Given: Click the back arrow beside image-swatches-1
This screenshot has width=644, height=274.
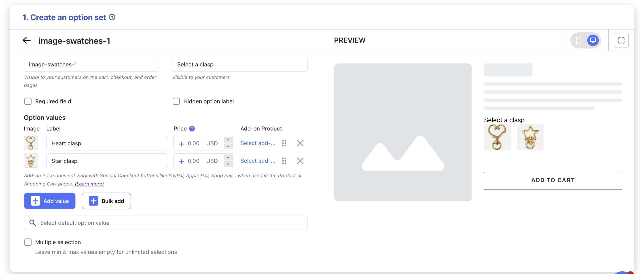Looking at the screenshot, I should coord(27,40).
